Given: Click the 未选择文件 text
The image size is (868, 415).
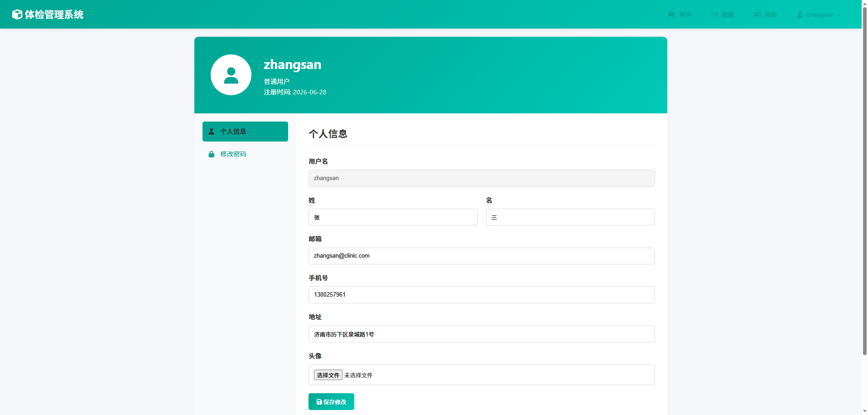Looking at the screenshot, I should 358,375.
